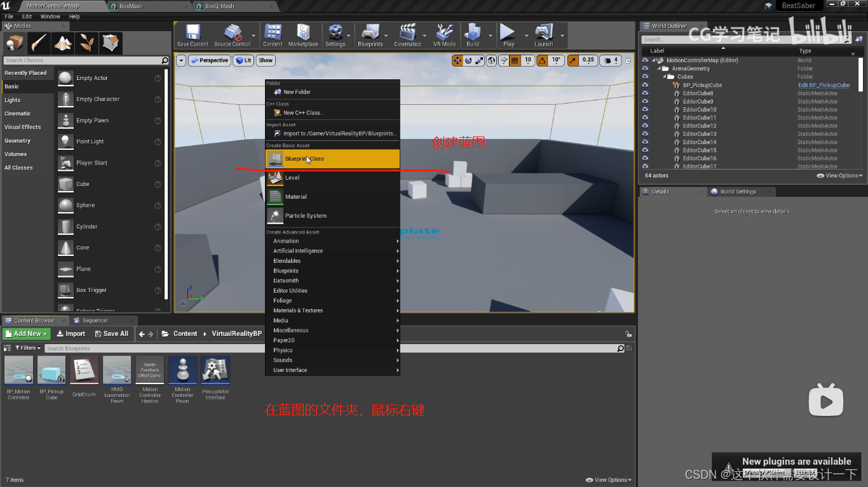Open the Animation submenu
Viewport: 868px width, 487px height.
332,241
